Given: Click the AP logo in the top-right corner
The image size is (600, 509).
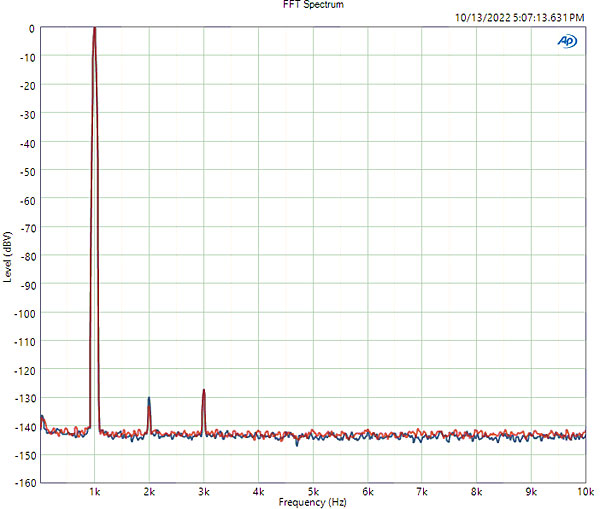Looking at the screenshot, I should point(568,41).
